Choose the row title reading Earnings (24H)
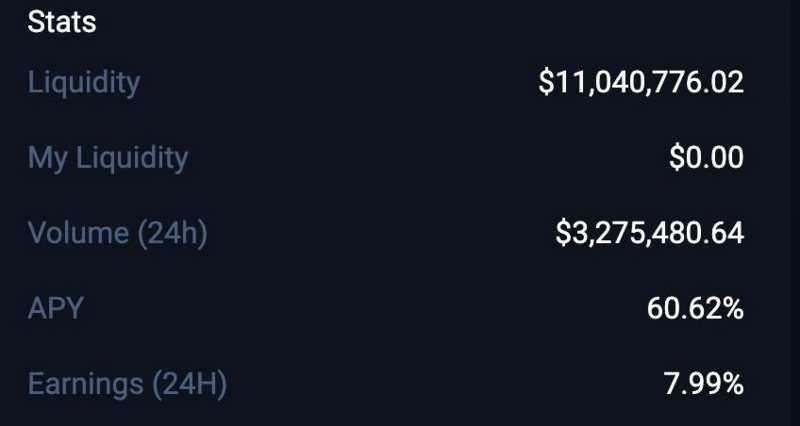Image resolution: width=800 pixels, height=426 pixels. coord(127,384)
